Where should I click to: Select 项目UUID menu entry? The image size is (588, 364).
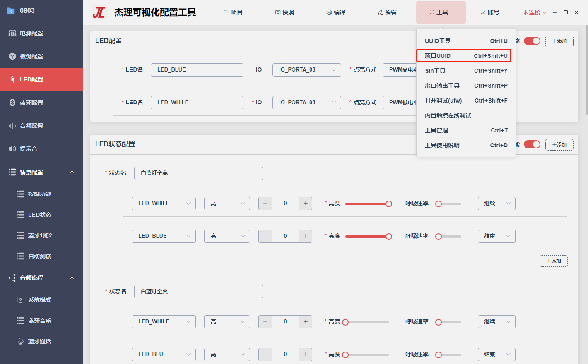466,56
